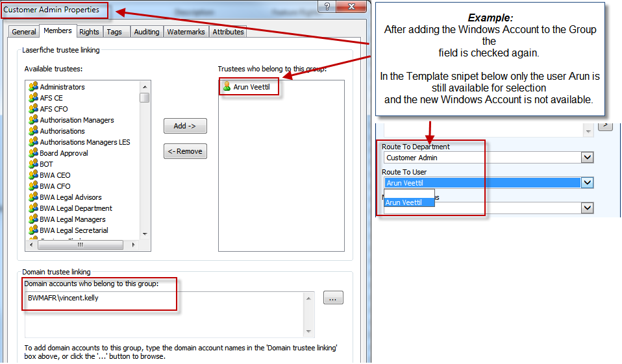Browse domain accounts with the '...' button
Image resolution: width=622 pixels, height=364 pixels.
[333, 298]
